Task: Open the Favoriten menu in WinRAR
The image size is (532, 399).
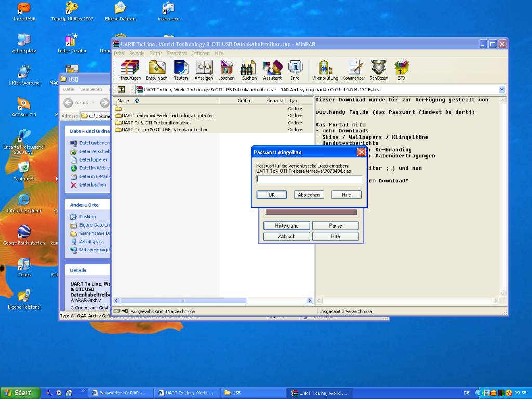Action: click(x=177, y=54)
